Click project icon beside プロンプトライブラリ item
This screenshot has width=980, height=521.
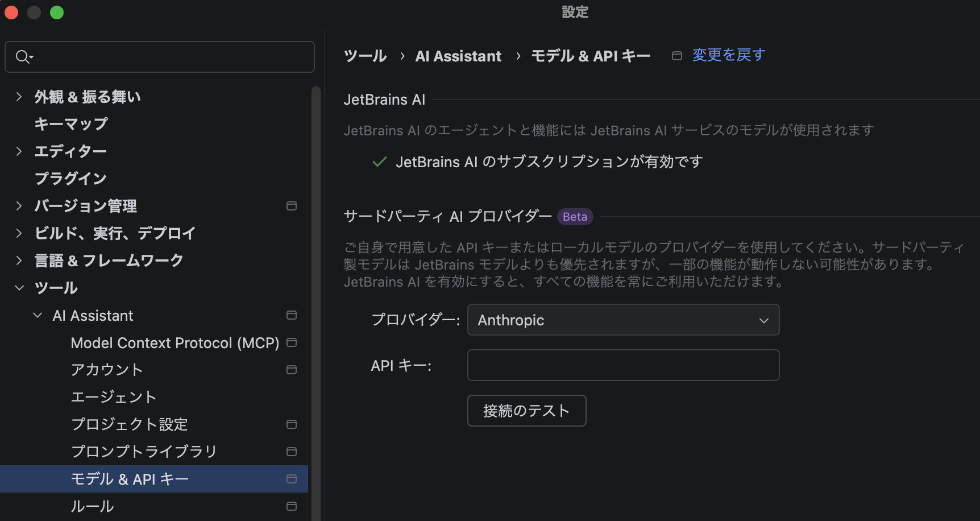[292, 452]
